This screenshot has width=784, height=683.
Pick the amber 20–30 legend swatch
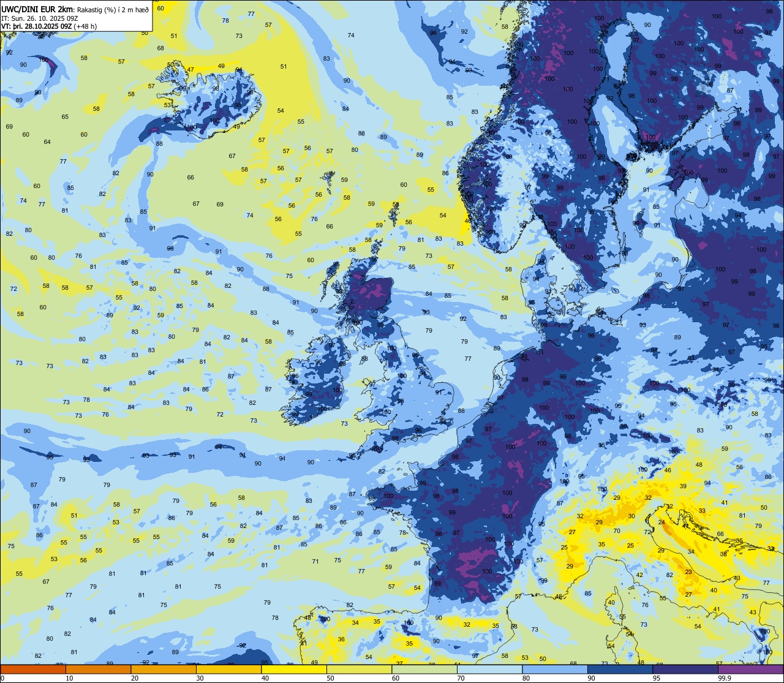pyautogui.click(x=164, y=669)
